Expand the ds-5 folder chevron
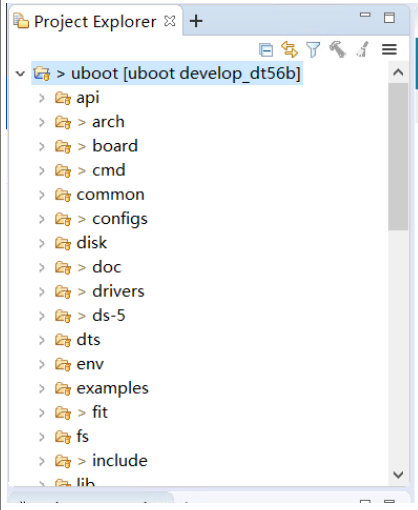418x510 pixels. [x=42, y=316]
